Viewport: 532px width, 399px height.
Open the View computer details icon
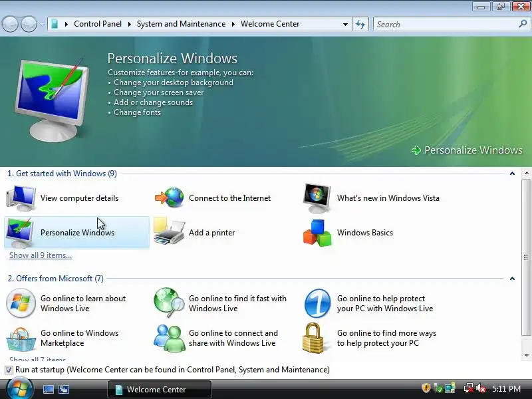[x=21, y=198]
